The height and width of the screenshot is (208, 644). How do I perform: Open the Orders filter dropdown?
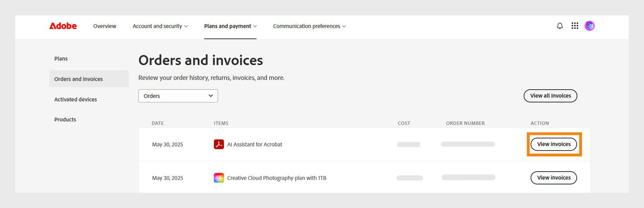tap(178, 96)
